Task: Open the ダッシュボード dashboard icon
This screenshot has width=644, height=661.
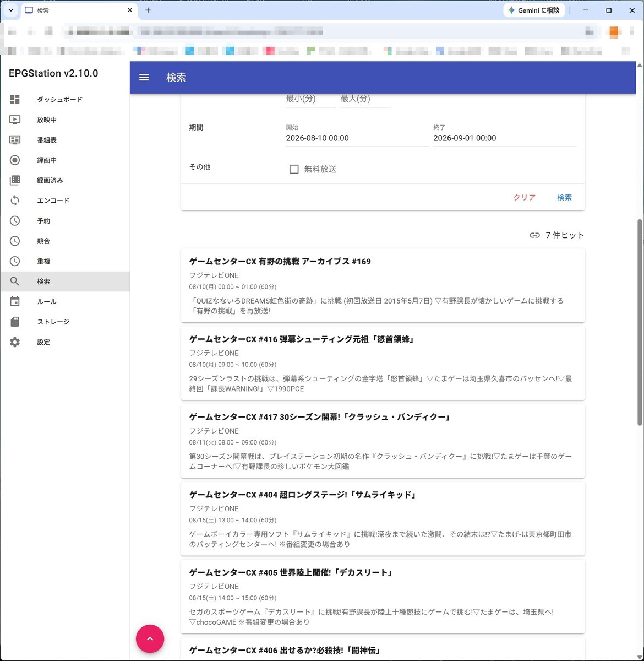Action: tap(15, 100)
